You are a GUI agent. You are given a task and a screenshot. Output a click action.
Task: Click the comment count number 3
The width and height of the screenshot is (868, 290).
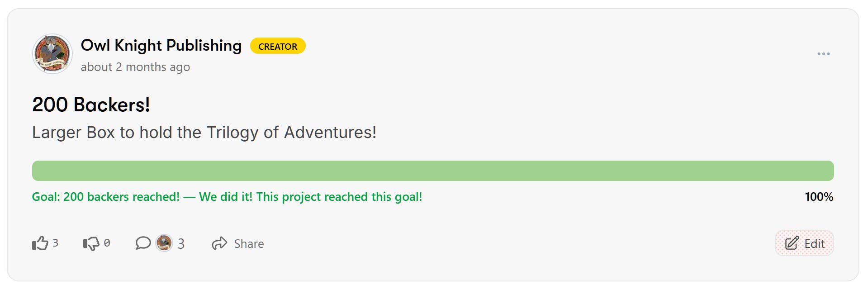click(x=181, y=244)
